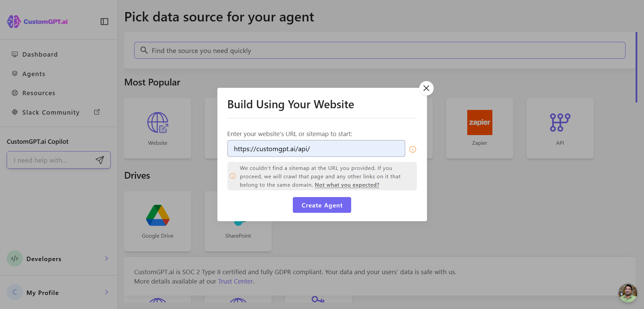This screenshot has width=644, height=309.
Task: Click 'Pick data source for your agent' heading
Action: click(219, 17)
